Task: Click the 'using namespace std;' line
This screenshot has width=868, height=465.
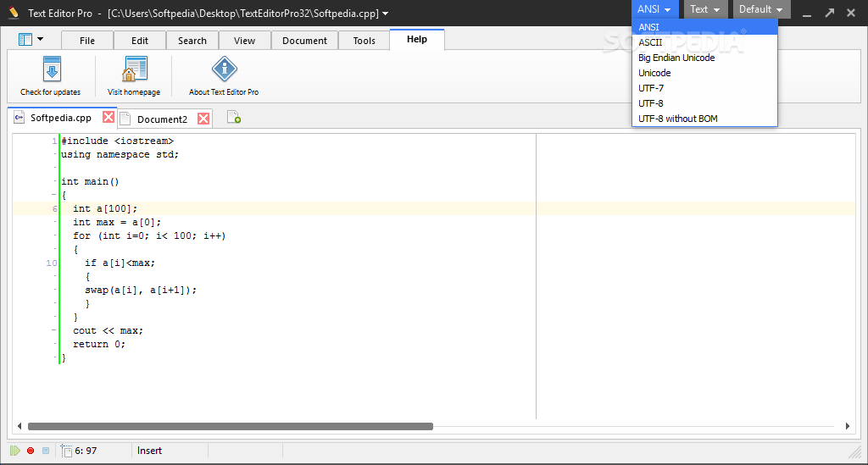Action: [120, 154]
